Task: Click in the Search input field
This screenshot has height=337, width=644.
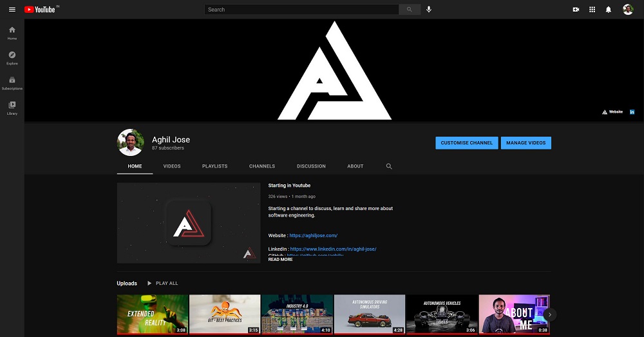Action: (301, 10)
